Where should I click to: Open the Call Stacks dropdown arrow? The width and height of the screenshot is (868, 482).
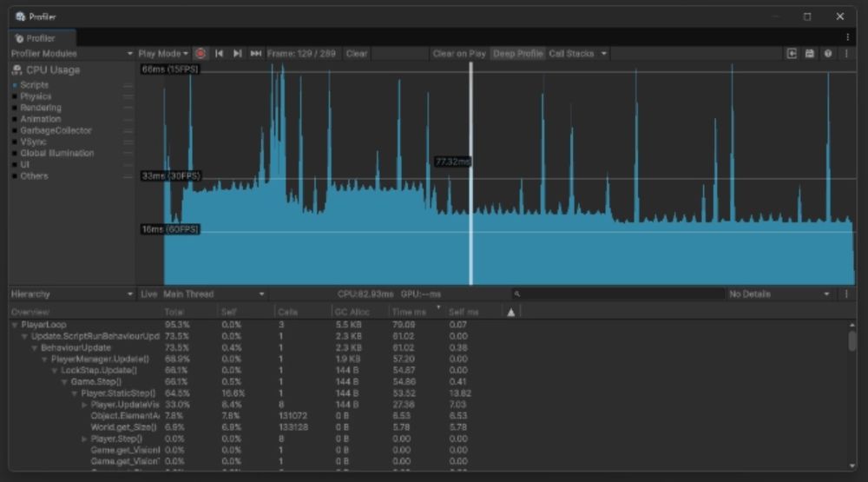604,54
